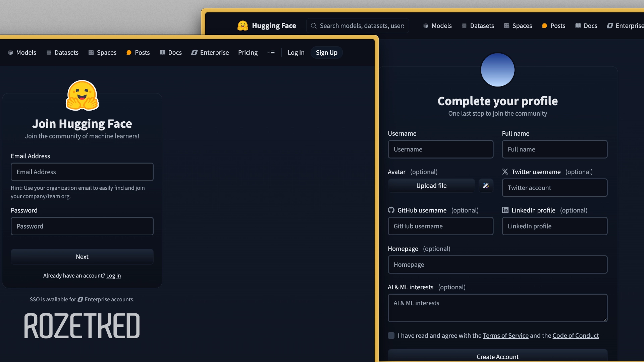Click the GitHub icon next to GitHub username
644x362 pixels.
(391, 210)
